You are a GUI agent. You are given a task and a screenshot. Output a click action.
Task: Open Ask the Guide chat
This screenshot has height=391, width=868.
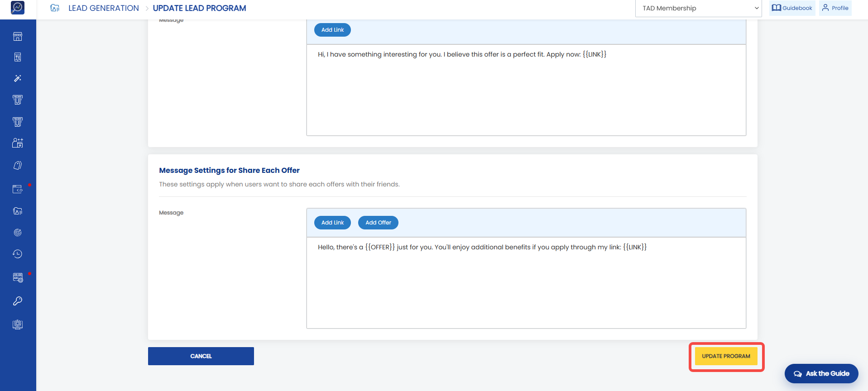821,374
